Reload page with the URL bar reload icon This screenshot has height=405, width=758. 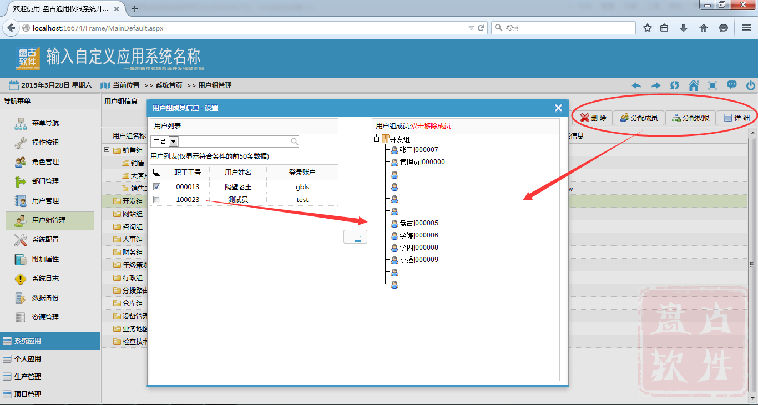click(x=481, y=28)
